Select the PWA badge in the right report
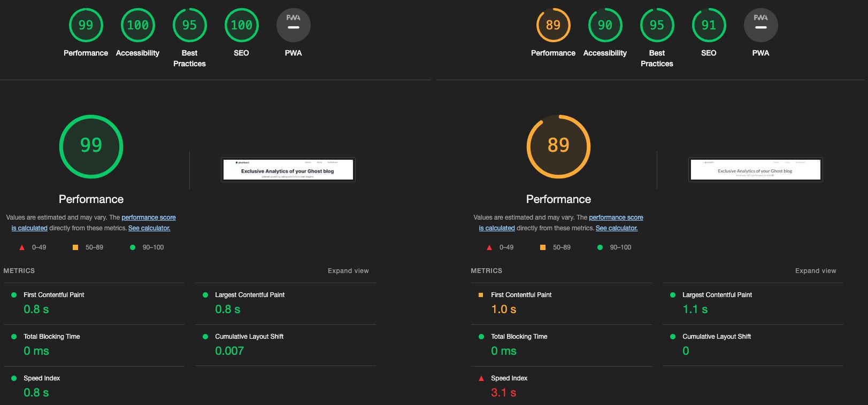Viewport: 868px width, 405px height. coord(761,25)
